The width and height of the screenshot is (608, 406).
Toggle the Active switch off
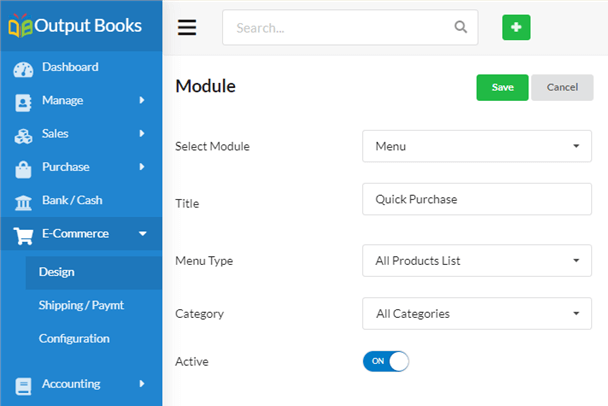click(x=386, y=361)
